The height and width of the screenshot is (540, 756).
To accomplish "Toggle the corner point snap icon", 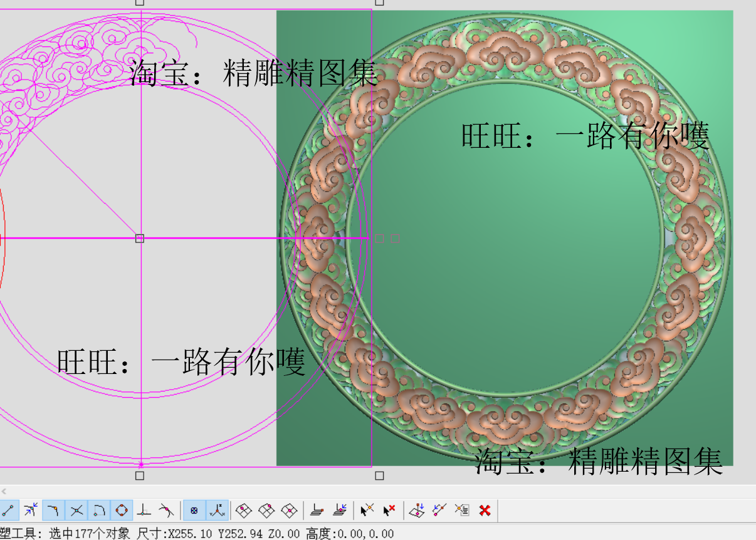I will [54, 511].
